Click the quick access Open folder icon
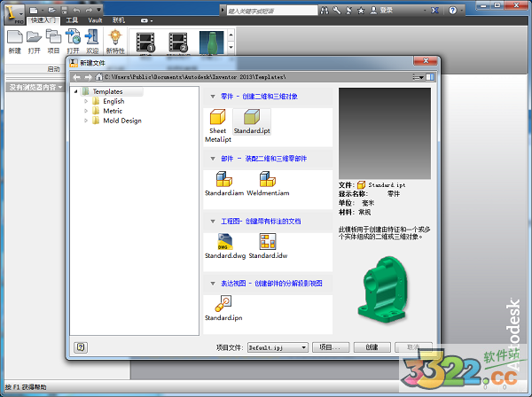532x397 pixels. pos(51,10)
